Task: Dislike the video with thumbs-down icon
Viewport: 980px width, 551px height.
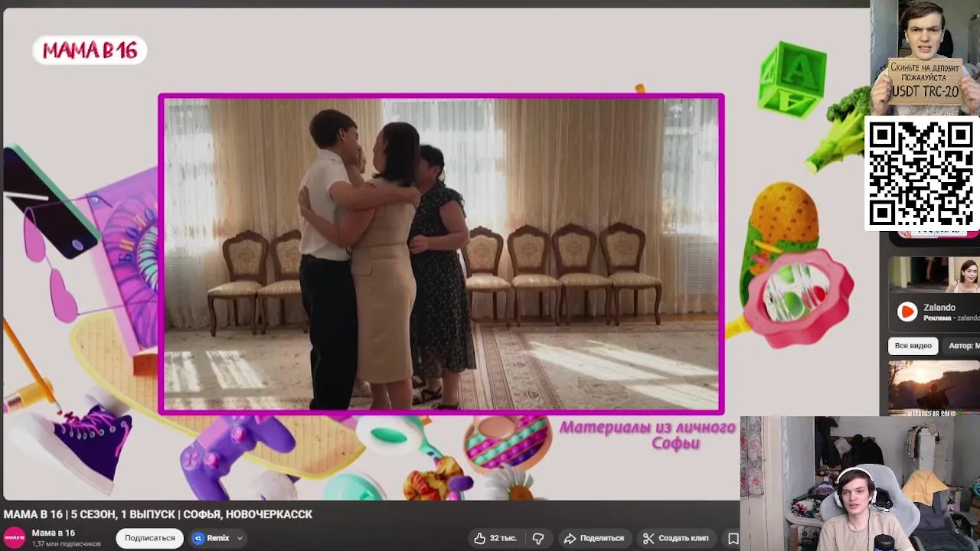Action: [538, 538]
